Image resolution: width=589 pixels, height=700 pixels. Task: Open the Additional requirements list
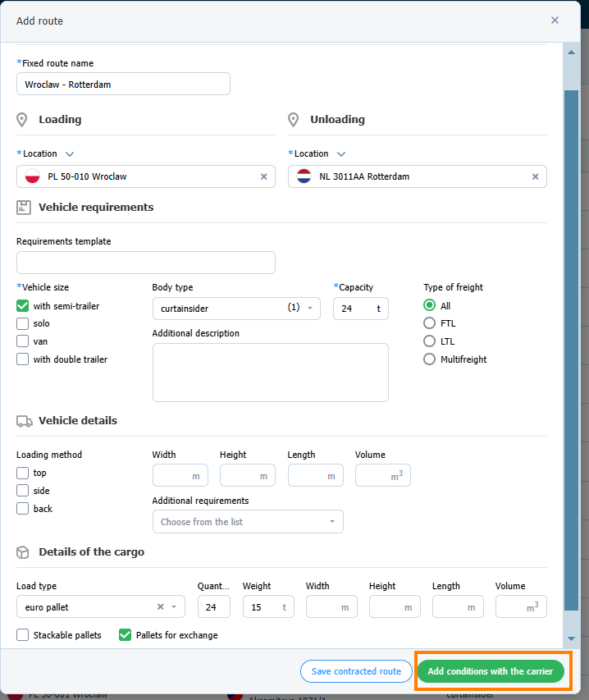331,522
